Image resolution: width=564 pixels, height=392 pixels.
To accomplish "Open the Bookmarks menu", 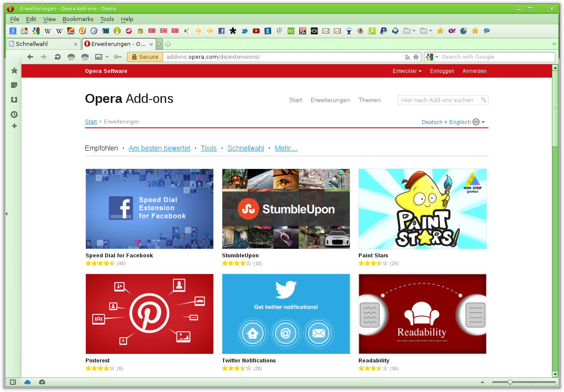I will tap(78, 19).
